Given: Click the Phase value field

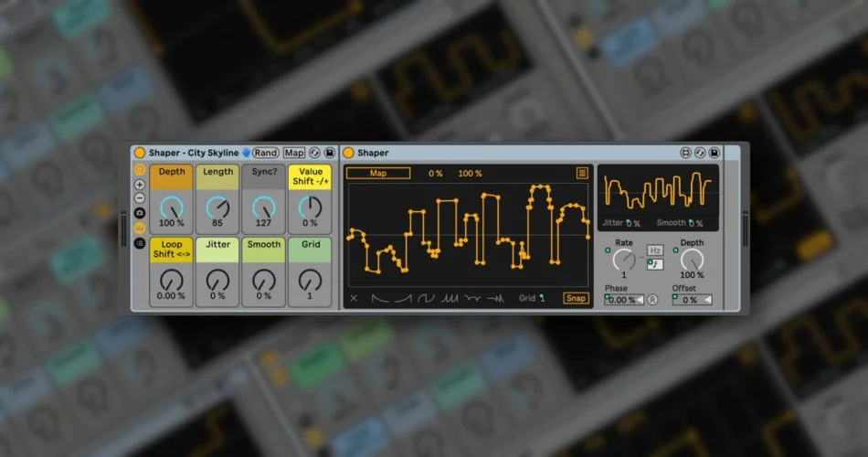Looking at the screenshot, I should [x=624, y=300].
